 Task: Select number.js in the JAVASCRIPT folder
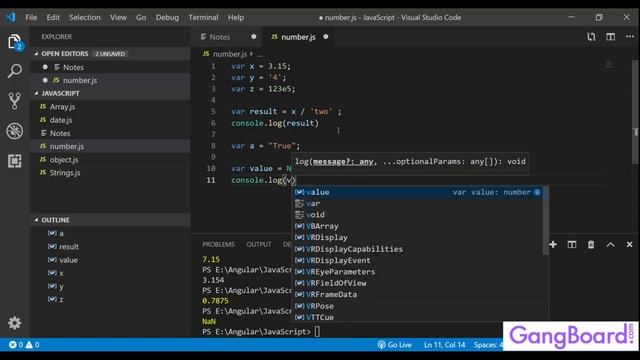(x=110, y=146)
